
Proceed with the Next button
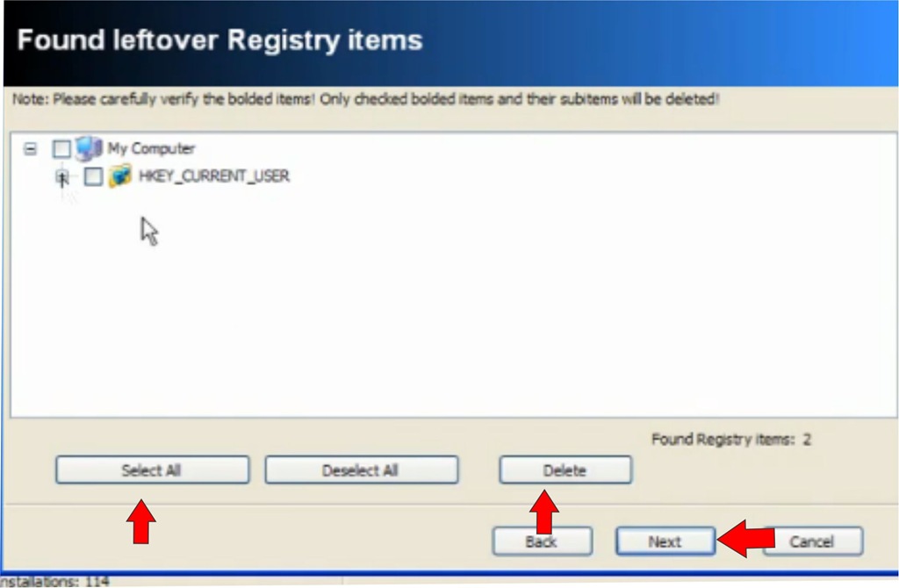tap(665, 541)
